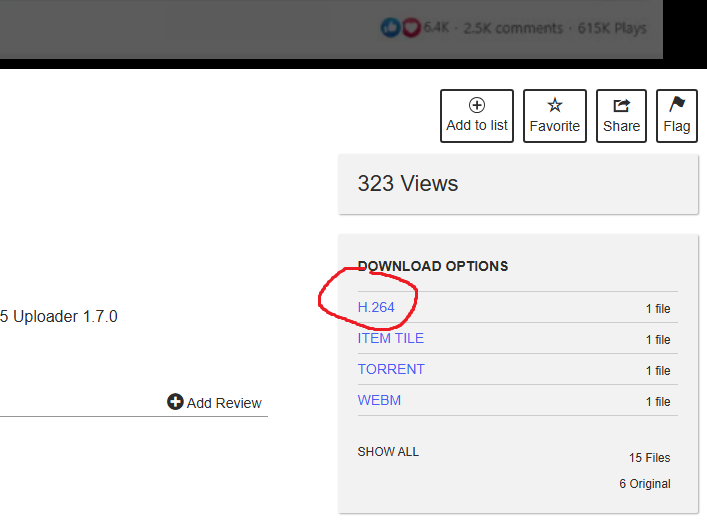Flag this item
The width and height of the screenshot is (707, 520).
pos(677,116)
